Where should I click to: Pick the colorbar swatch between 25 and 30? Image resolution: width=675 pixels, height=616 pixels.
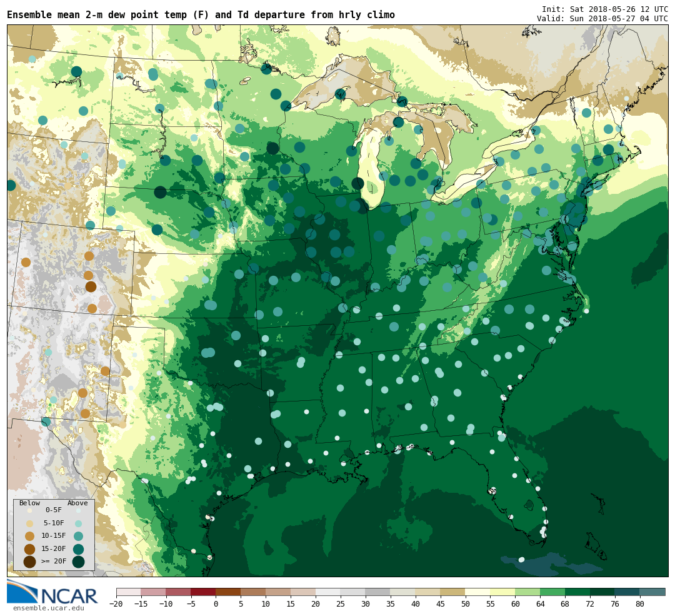click(353, 592)
